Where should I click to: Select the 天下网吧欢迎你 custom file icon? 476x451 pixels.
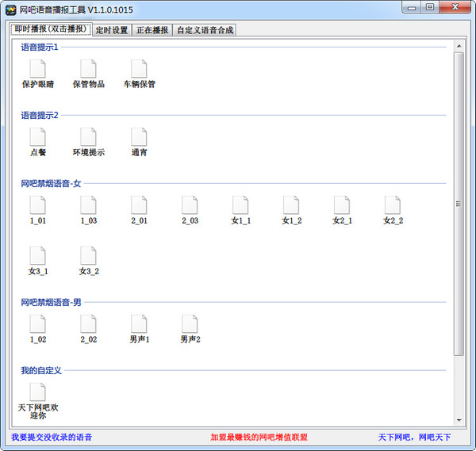pyautogui.click(x=37, y=392)
